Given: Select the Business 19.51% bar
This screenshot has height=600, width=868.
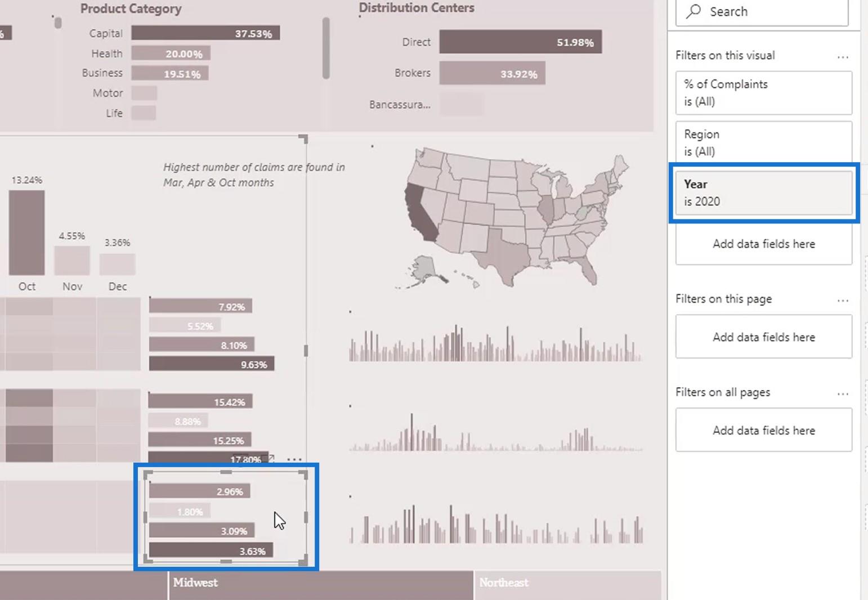Looking at the screenshot, I should [170, 73].
